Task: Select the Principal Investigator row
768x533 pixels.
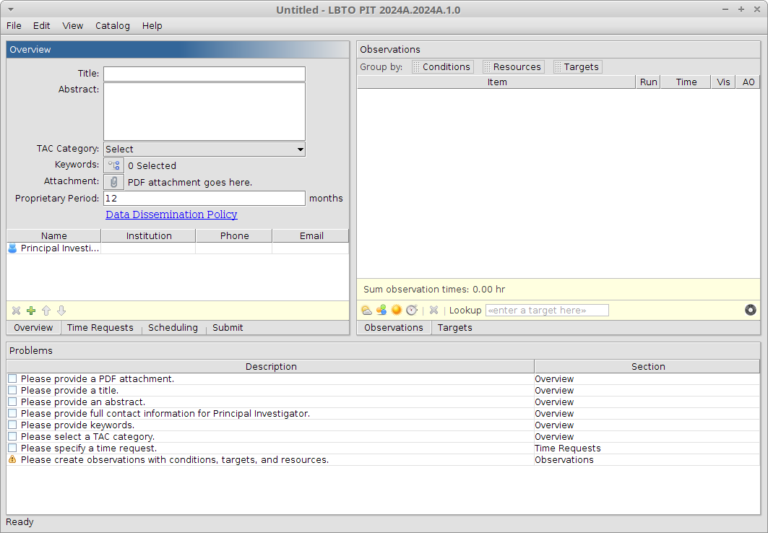Action: click(x=60, y=248)
